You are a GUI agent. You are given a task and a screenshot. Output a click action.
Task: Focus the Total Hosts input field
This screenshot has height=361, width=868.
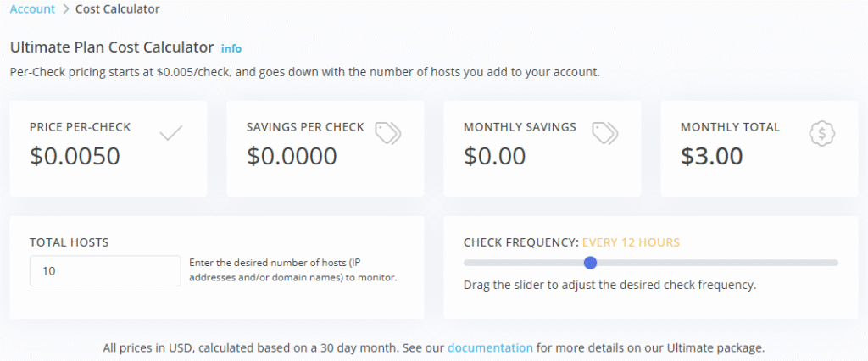point(105,271)
